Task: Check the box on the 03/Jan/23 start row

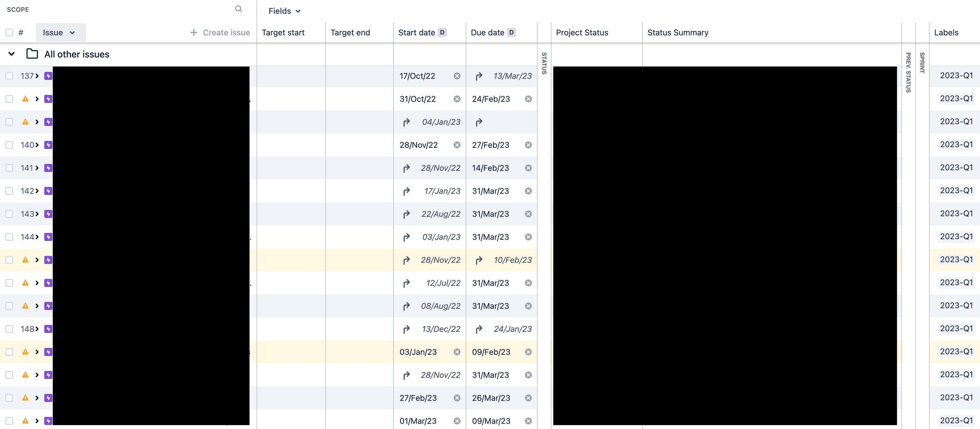Action: click(9, 352)
